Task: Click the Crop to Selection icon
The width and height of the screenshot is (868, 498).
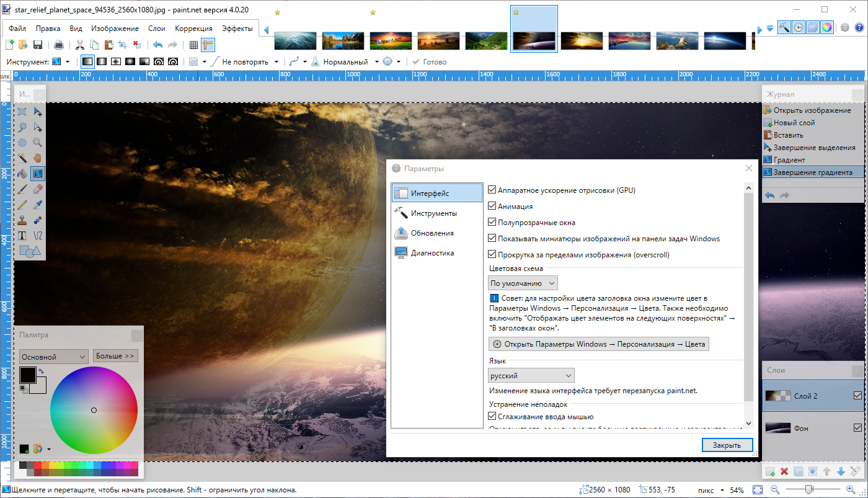Action: [122, 45]
